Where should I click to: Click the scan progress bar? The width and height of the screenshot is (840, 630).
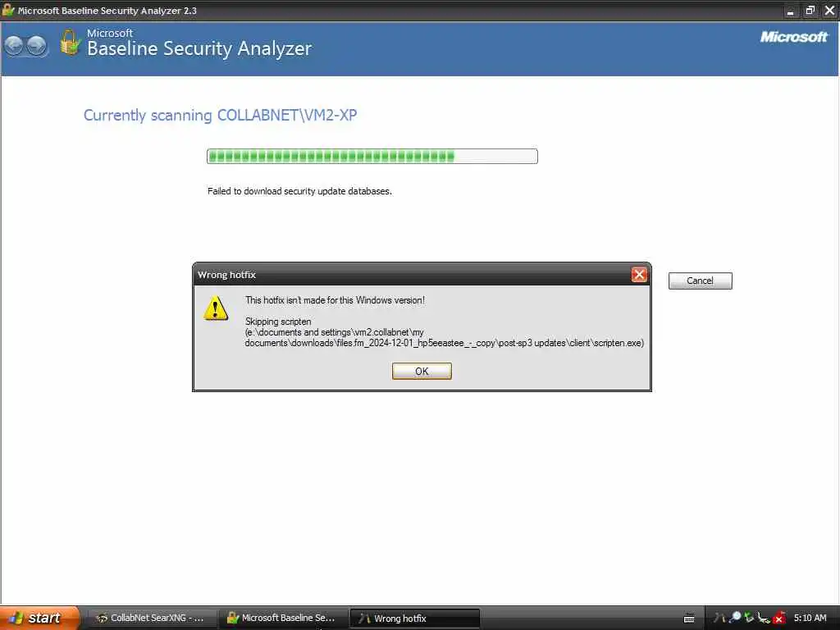click(x=372, y=157)
